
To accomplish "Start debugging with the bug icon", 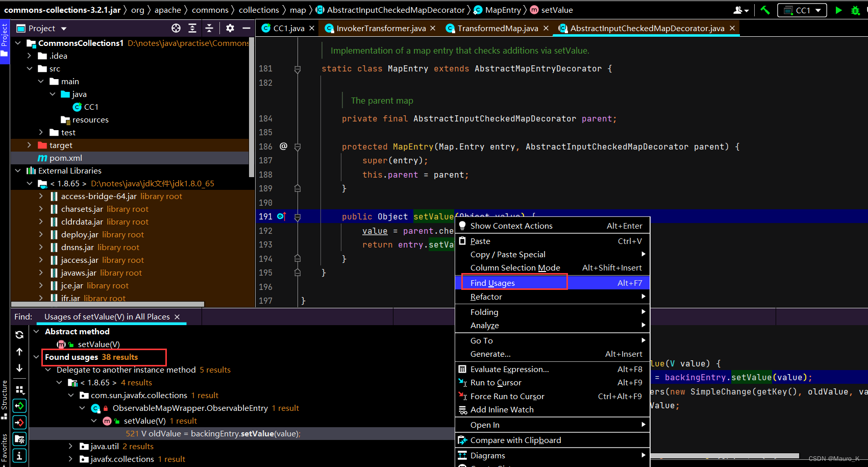I will pyautogui.click(x=856, y=10).
